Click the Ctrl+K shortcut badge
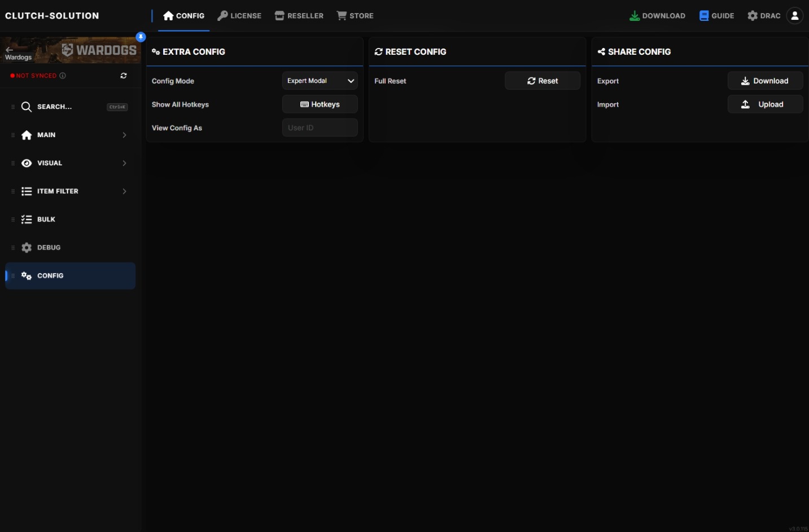809x532 pixels. [x=117, y=107]
